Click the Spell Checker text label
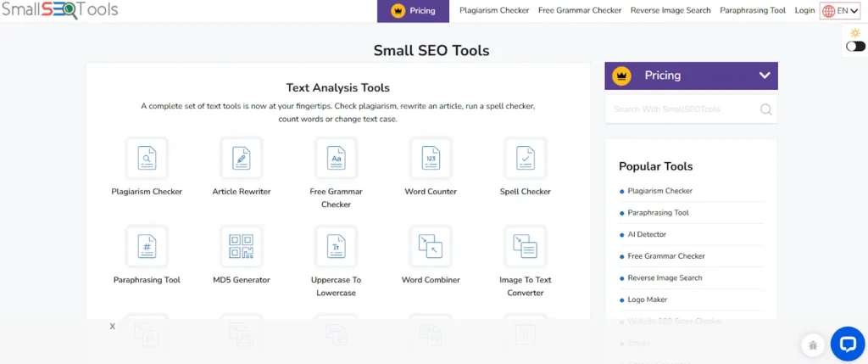868x364 pixels. point(526,192)
